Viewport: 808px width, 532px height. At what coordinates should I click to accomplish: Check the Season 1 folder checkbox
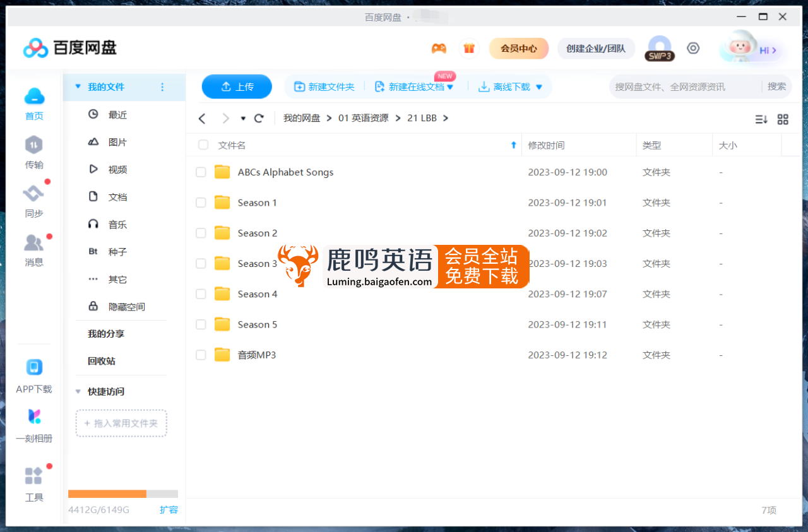(200, 203)
